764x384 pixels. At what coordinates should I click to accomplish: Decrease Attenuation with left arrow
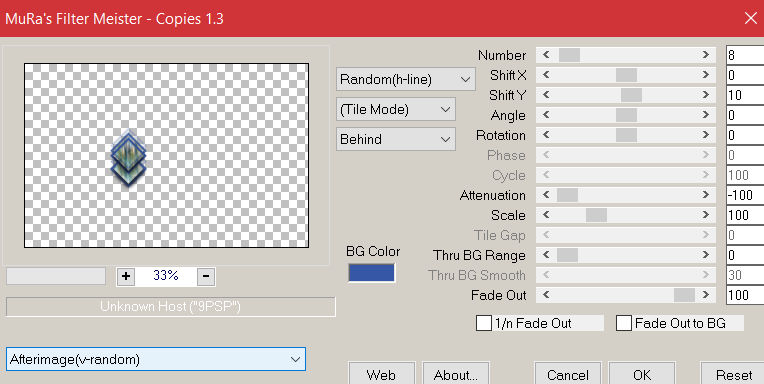click(546, 195)
